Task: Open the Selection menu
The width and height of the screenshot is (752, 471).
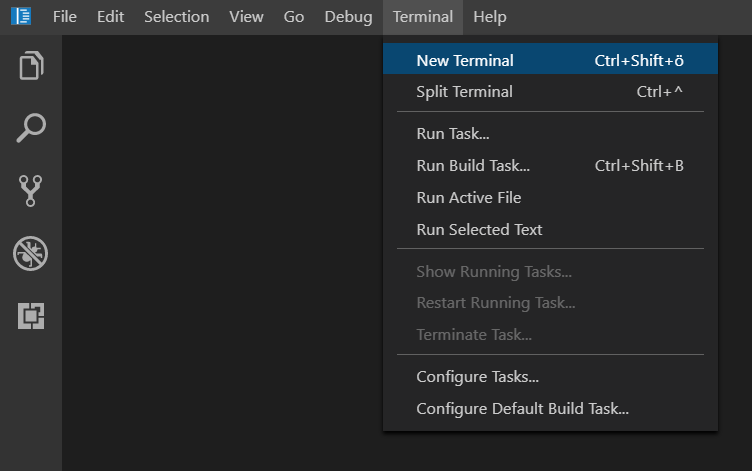Action: click(x=176, y=17)
